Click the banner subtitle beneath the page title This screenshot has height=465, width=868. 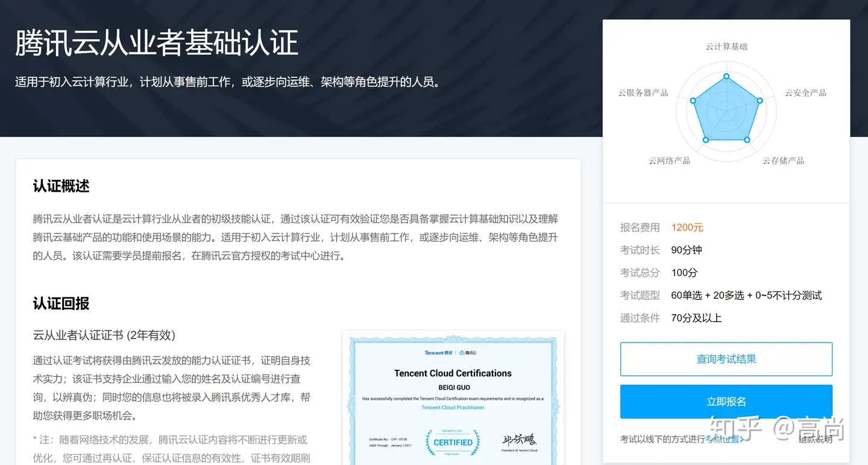(228, 81)
